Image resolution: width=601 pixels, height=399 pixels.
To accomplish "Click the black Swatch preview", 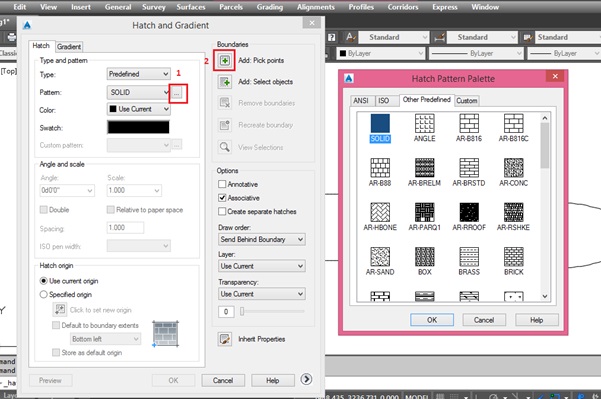I will pyautogui.click(x=138, y=128).
